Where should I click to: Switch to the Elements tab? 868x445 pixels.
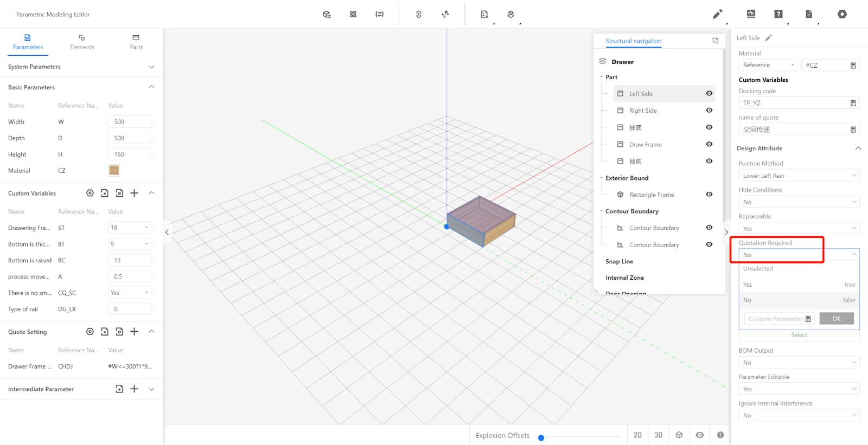click(82, 42)
